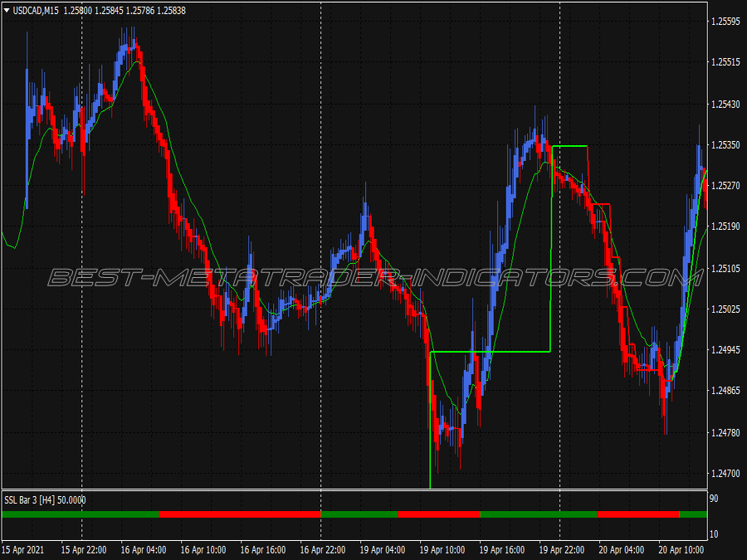
Task: Click price label 1.25105 on the axis
Action: click(x=725, y=269)
